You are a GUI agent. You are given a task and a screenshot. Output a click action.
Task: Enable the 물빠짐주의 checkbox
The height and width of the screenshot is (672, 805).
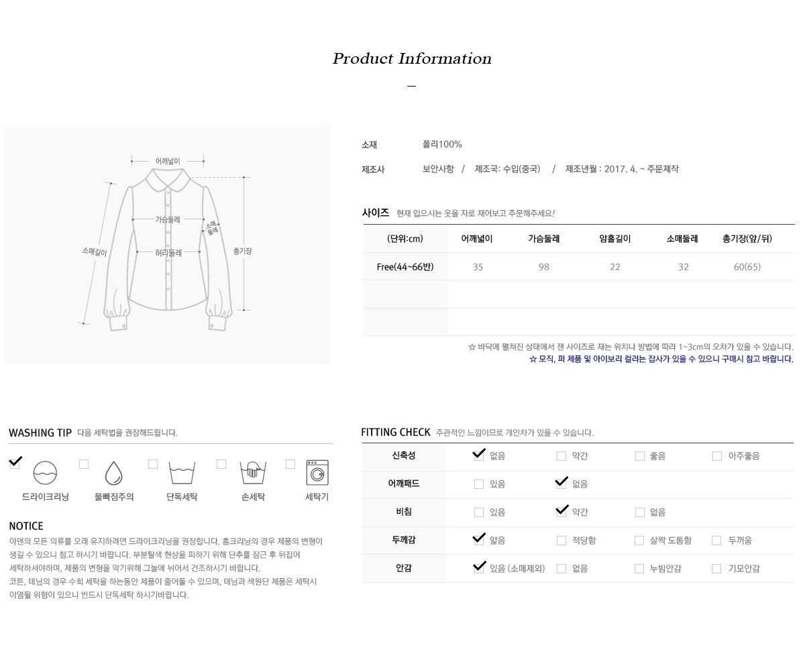coord(84,463)
